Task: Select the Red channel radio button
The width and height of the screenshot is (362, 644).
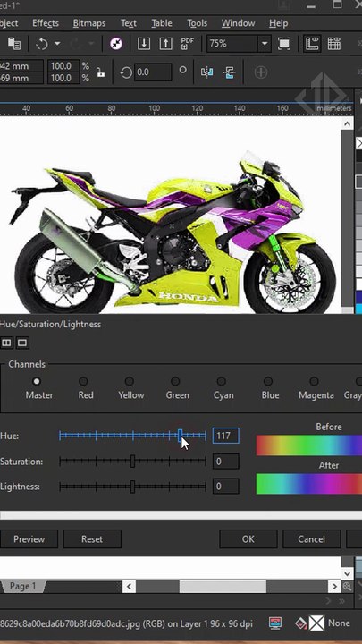Action: pos(83,382)
